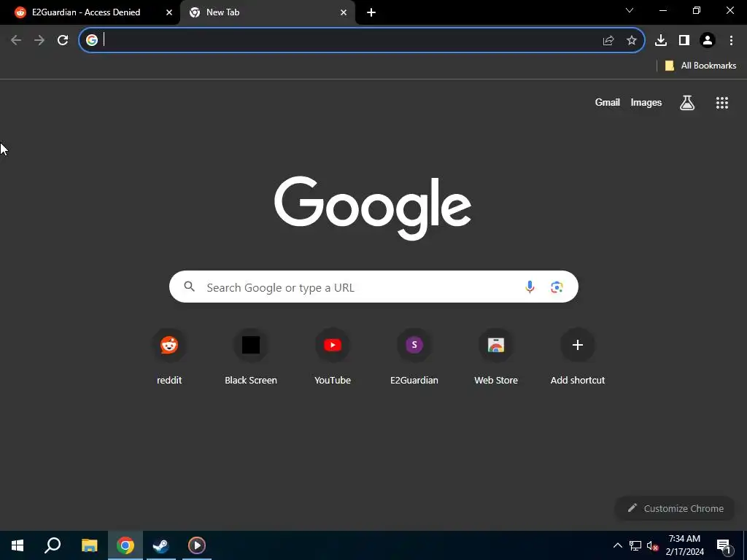Switch to E2Guardian - Access Denied tab

pyautogui.click(x=90, y=12)
